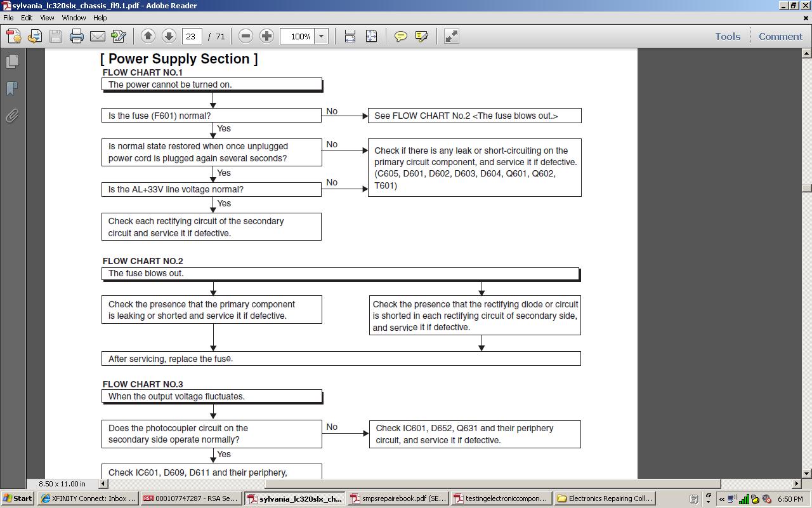Open the Edit menu
This screenshot has width=812, height=508.
27,18
